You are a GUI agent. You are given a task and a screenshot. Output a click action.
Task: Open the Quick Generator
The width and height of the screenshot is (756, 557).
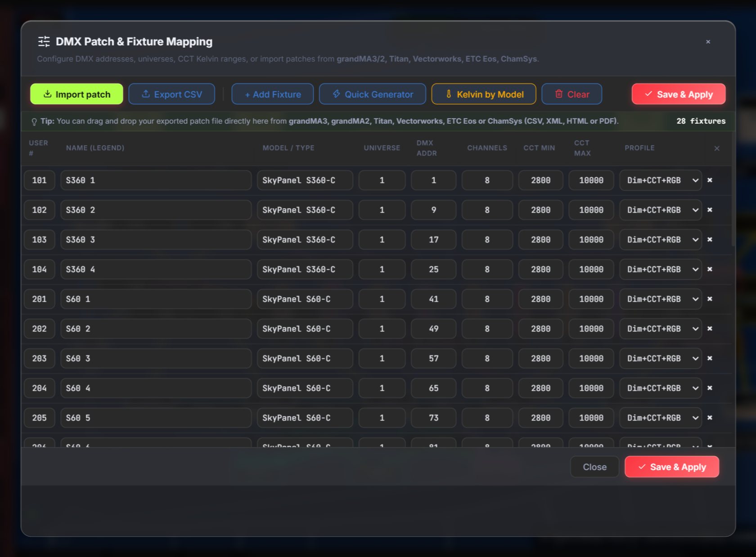pos(373,94)
